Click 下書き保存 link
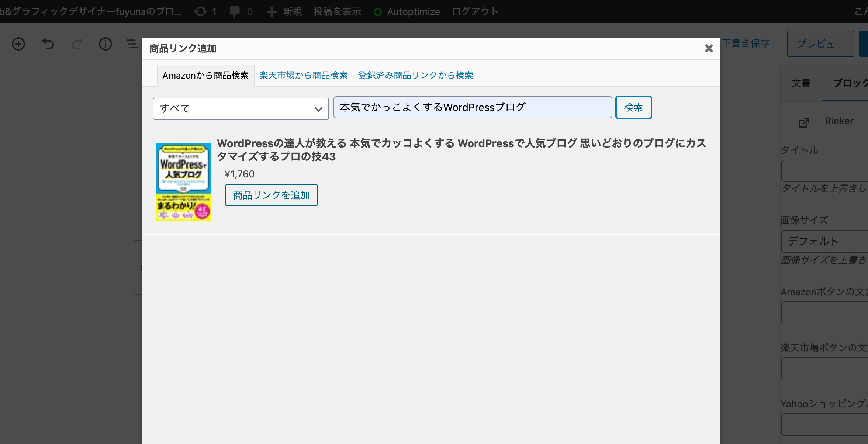The height and width of the screenshot is (444, 868). click(x=746, y=44)
